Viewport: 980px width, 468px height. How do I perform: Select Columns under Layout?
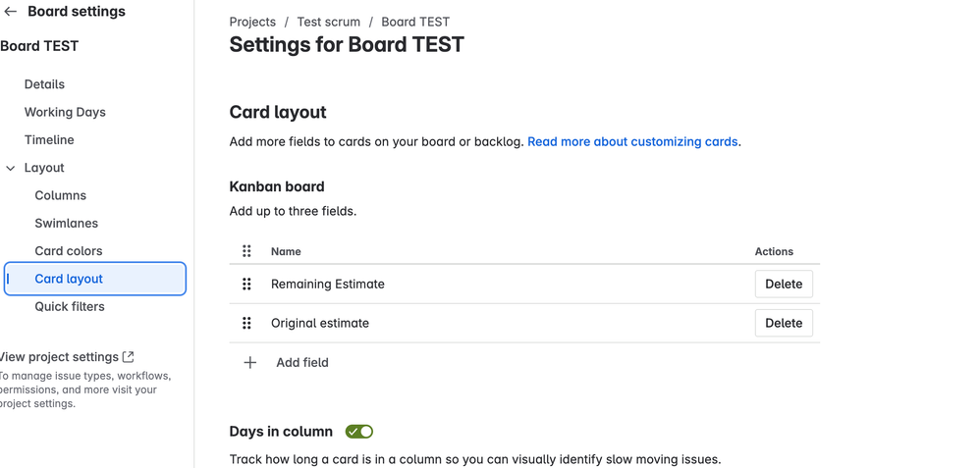click(x=61, y=195)
